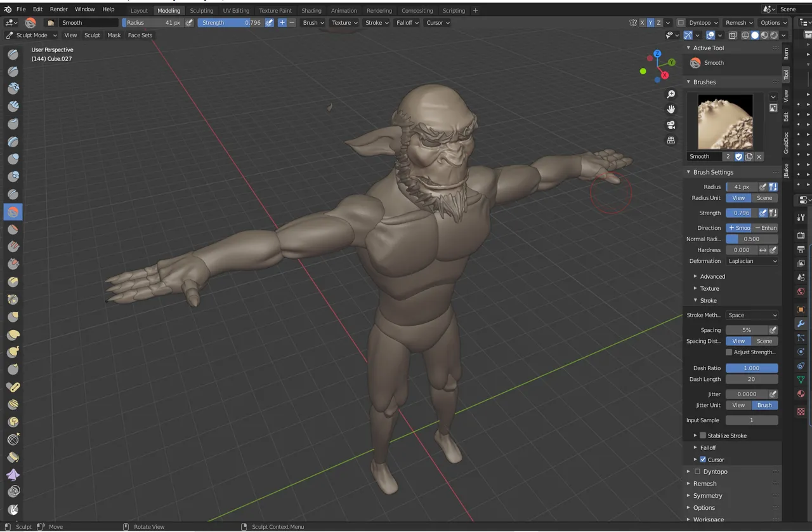
Task: Select the purple Cloth brush tool
Action: [x=13, y=474]
